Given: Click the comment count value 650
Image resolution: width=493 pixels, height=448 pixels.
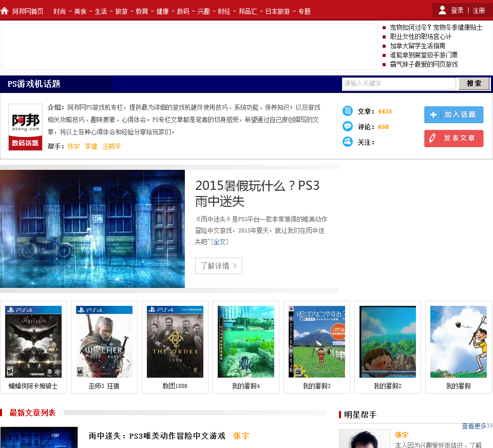Looking at the screenshot, I should click(383, 127).
